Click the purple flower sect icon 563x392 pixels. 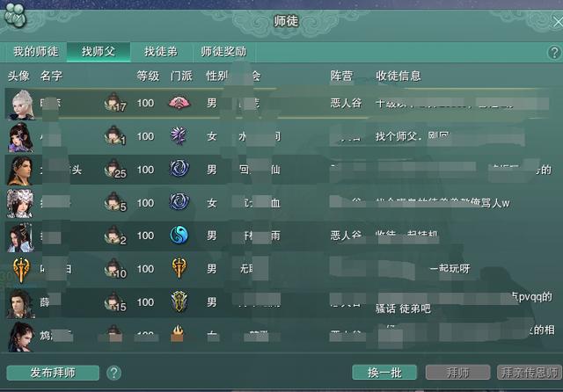tap(179, 136)
